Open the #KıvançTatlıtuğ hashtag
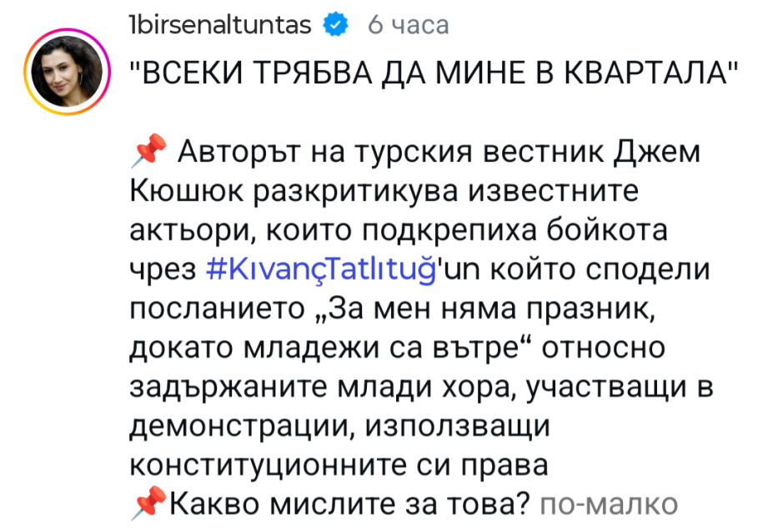 coord(321,269)
